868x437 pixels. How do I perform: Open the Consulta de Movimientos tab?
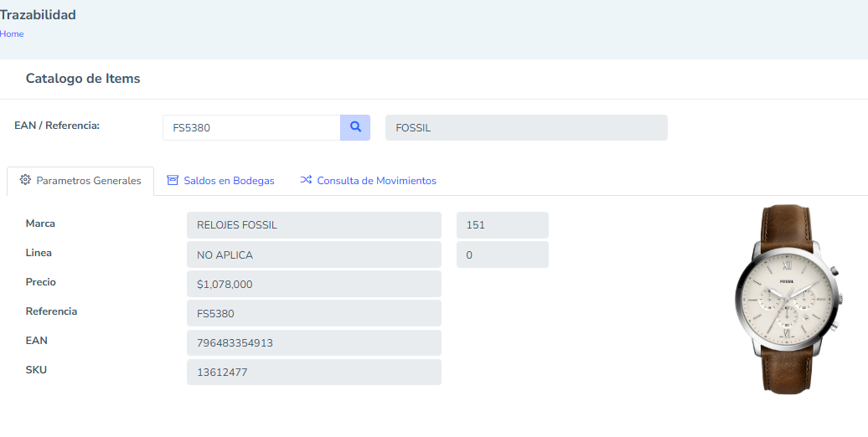[376, 181]
